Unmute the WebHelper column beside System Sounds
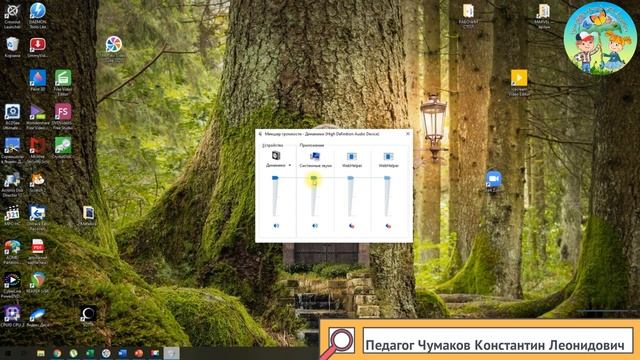Viewport: 640px width, 360px height. tap(351, 226)
